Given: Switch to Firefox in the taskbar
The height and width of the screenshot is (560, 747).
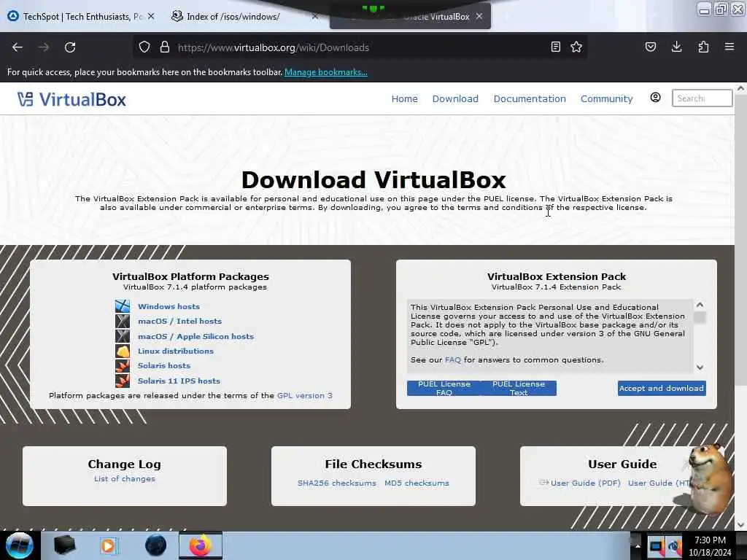Looking at the screenshot, I should pyautogui.click(x=201, y=545).
